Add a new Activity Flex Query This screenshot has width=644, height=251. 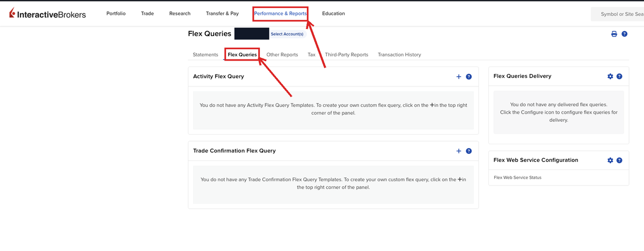point(459,77)
